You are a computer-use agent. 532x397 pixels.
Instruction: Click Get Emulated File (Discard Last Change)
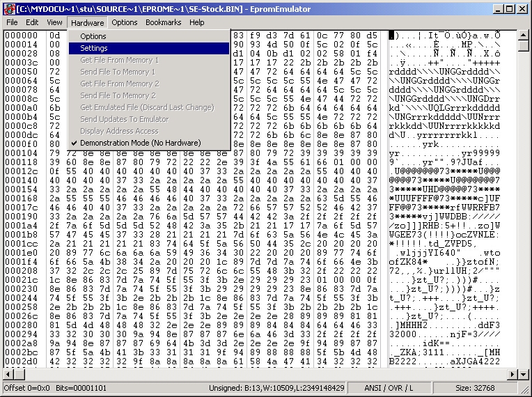pyautogui.click(x=149, y=107)
